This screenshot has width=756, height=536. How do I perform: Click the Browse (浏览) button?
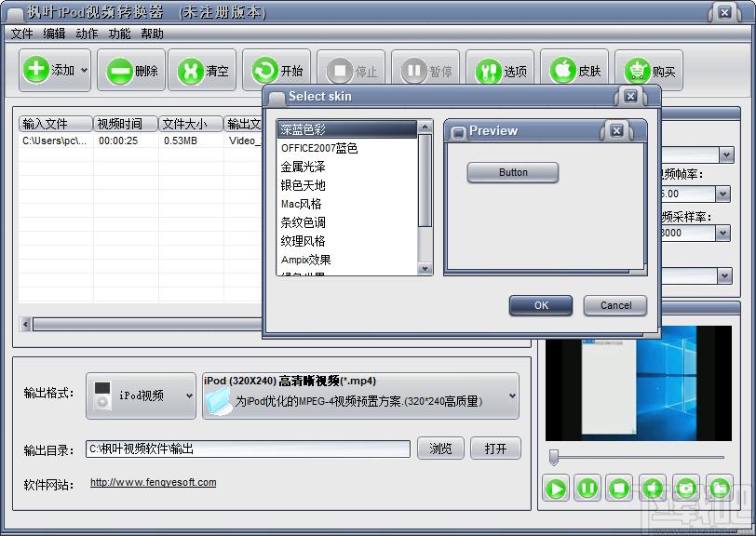click(x=440, y=449)
